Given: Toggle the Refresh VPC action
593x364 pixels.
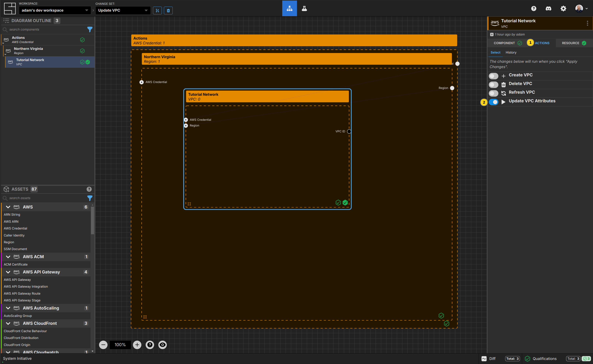Looking at the screenshot, I should click(x=494, y=93).
